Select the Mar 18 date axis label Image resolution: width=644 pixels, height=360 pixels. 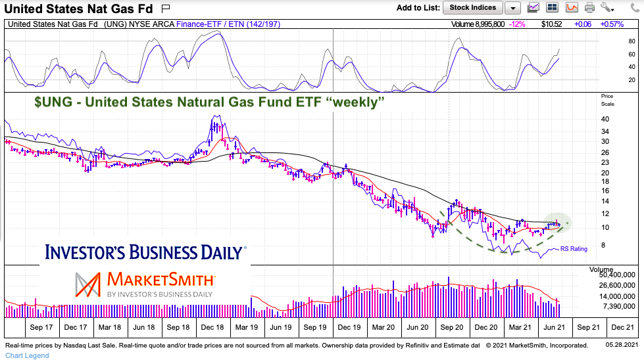tap(110, 327)
